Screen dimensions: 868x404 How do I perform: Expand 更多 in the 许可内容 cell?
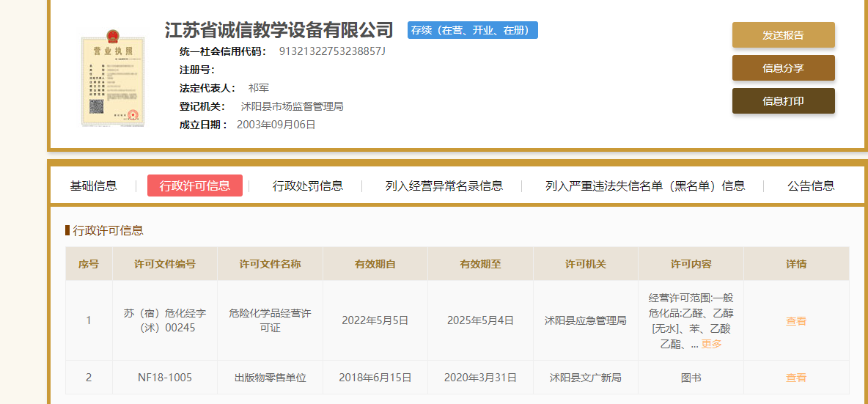(x=711, y=344)
